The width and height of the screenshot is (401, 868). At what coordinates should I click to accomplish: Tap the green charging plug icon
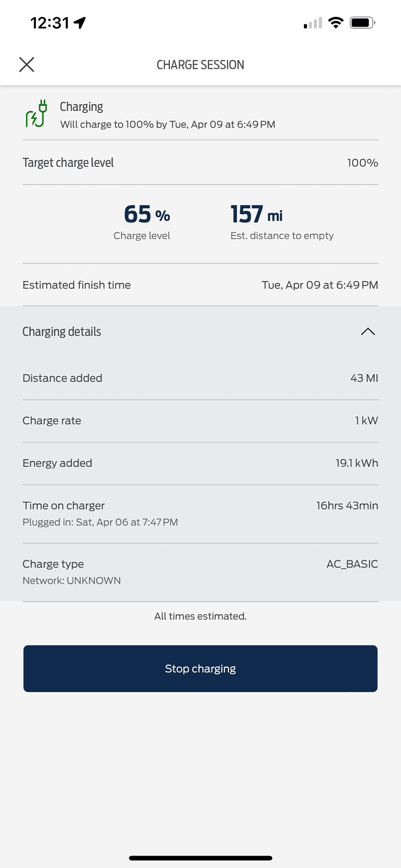pos(36,113)
